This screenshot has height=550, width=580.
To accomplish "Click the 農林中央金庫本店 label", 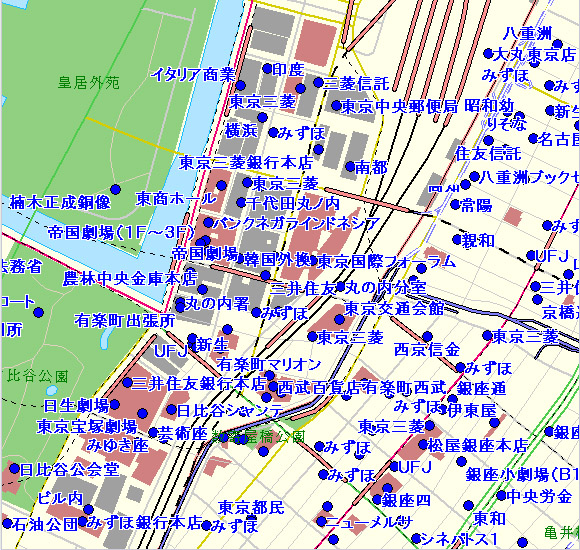I will [130, 278].
